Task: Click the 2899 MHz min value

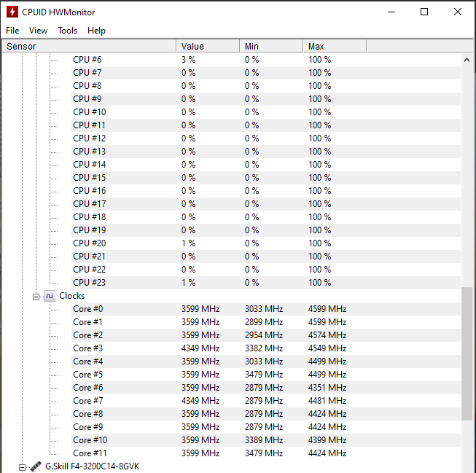Action: [264, 322]
